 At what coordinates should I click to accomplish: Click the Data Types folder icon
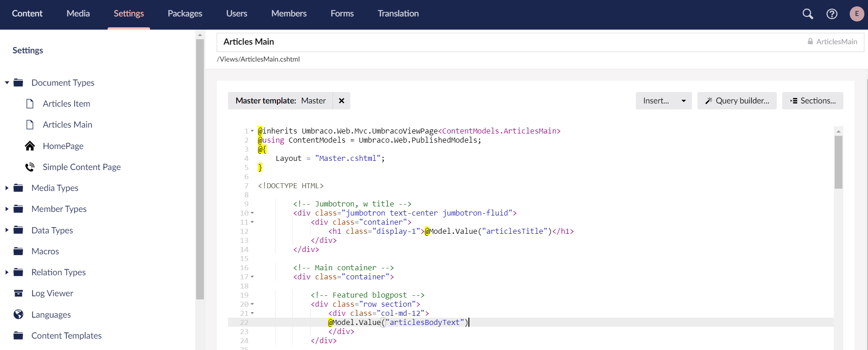(18, 230)
